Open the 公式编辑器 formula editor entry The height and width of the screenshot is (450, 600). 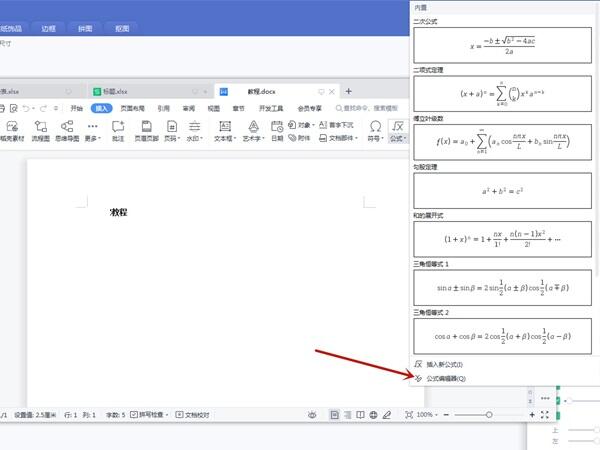pos(440,378)
